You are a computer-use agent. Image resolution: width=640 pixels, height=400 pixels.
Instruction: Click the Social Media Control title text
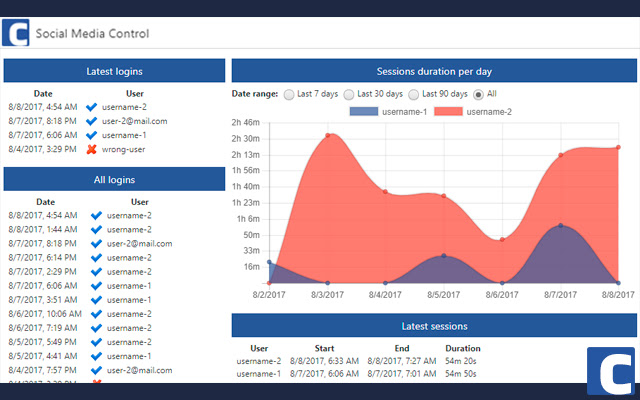[92, 33]
